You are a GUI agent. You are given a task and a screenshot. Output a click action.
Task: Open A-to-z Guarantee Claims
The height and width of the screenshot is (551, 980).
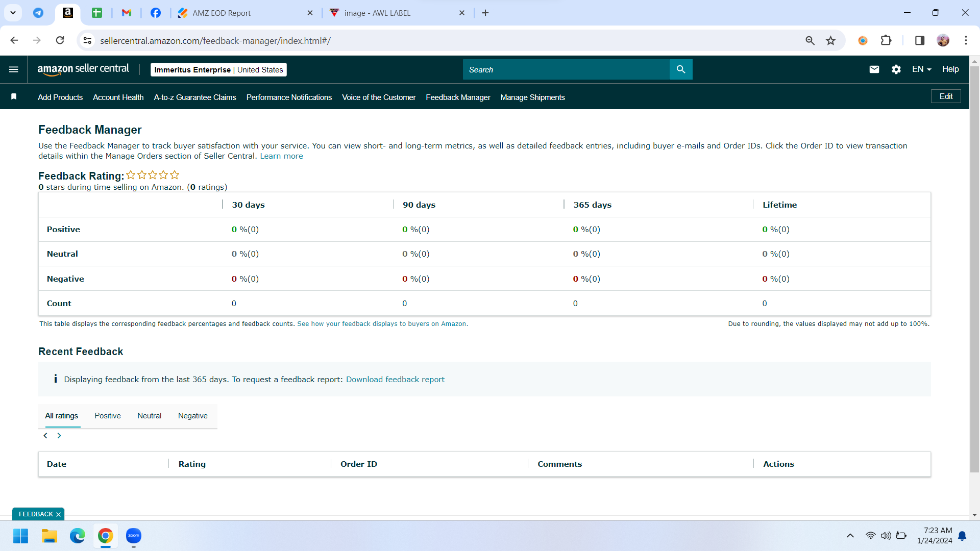[x=195, y=97]
